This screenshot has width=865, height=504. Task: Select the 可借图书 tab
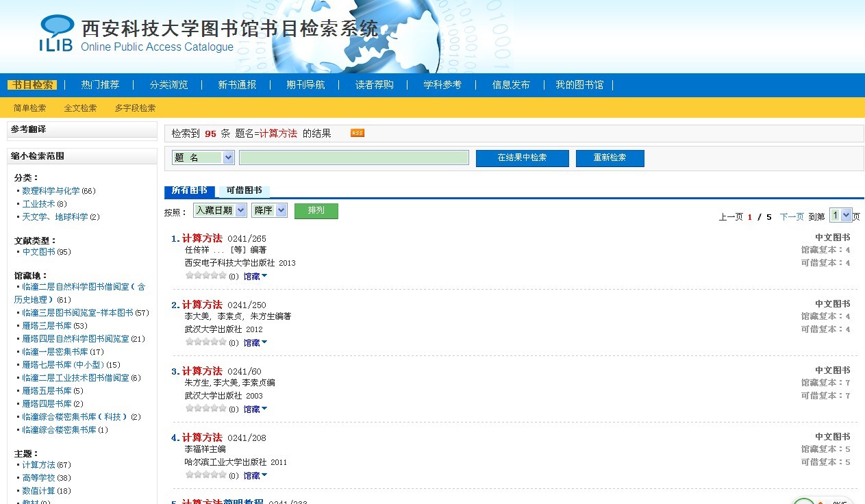pos(244,190)
